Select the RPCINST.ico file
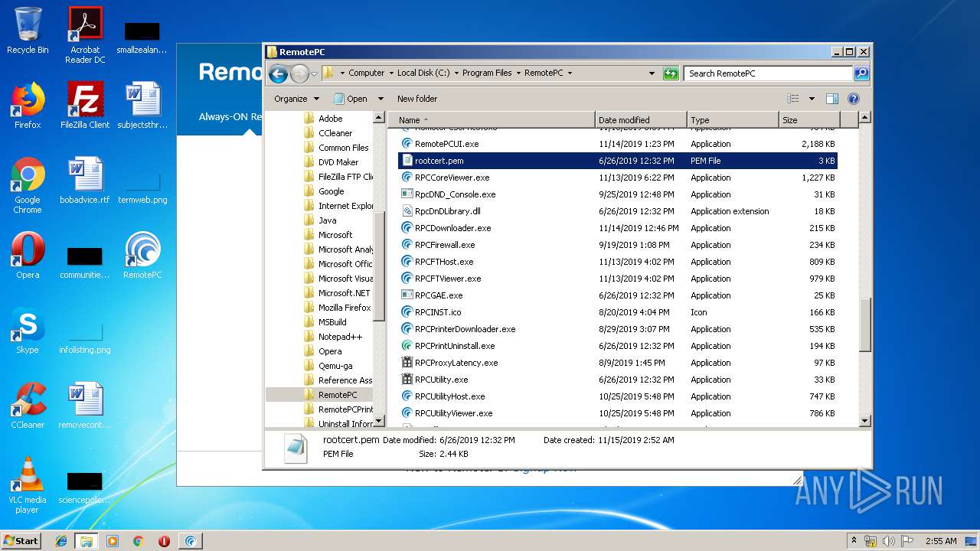Viewport: 980px width, 551px height. coord(438,312)
